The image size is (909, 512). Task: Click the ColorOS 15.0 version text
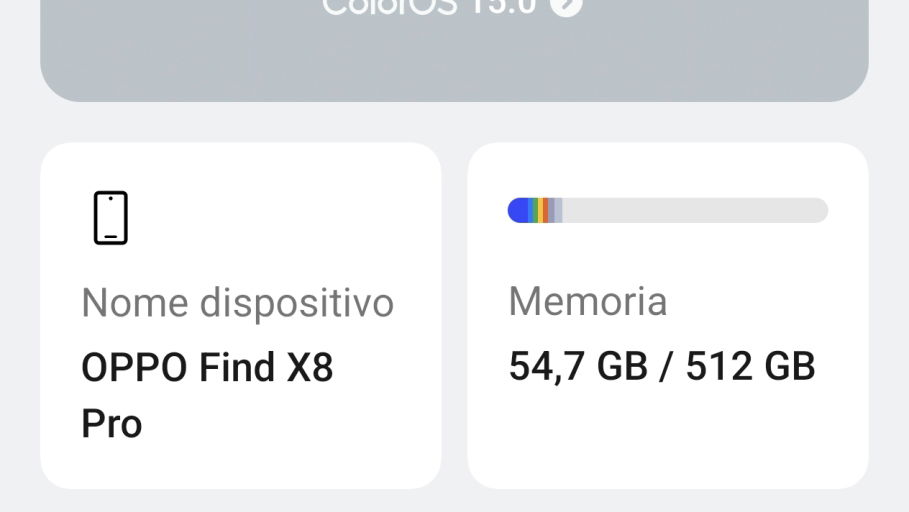pos(429,7)
